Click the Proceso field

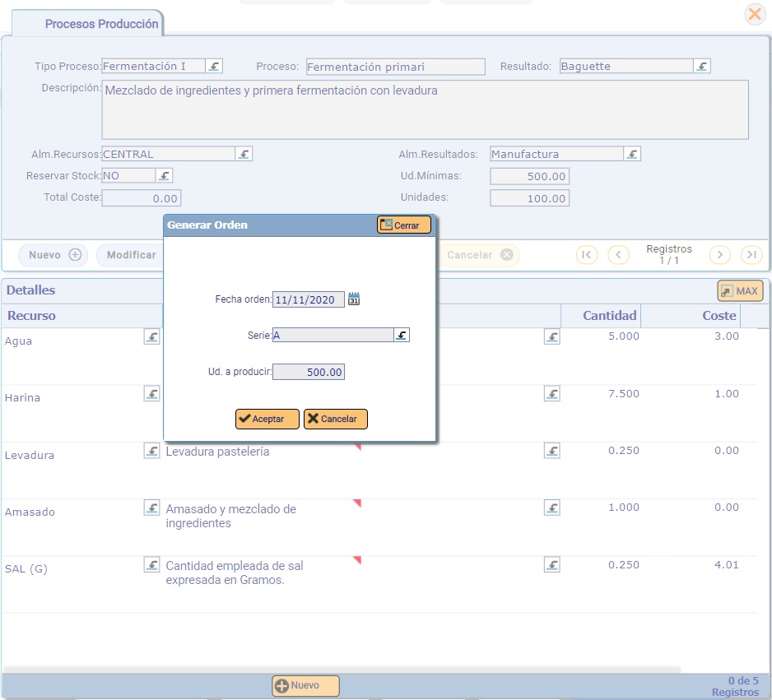coord(395,67)
